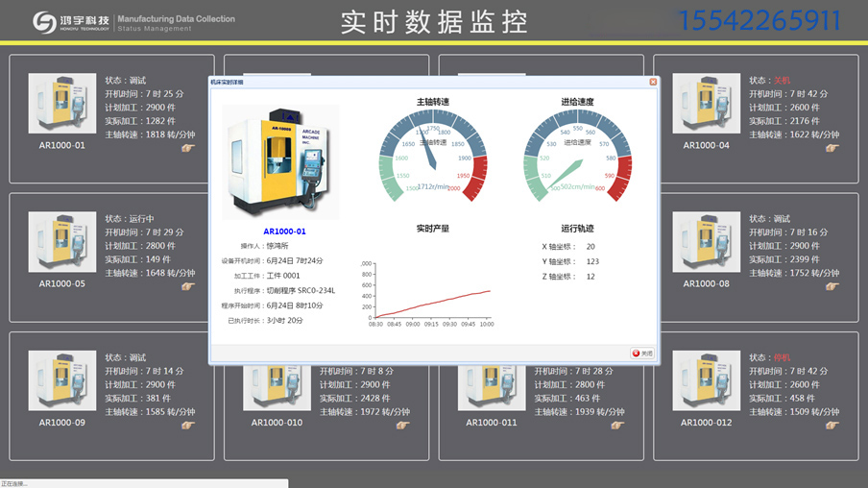This screenshot has height=488, width=868.
Task: Close the dialog with the title bar X
Action: (653, 83)
